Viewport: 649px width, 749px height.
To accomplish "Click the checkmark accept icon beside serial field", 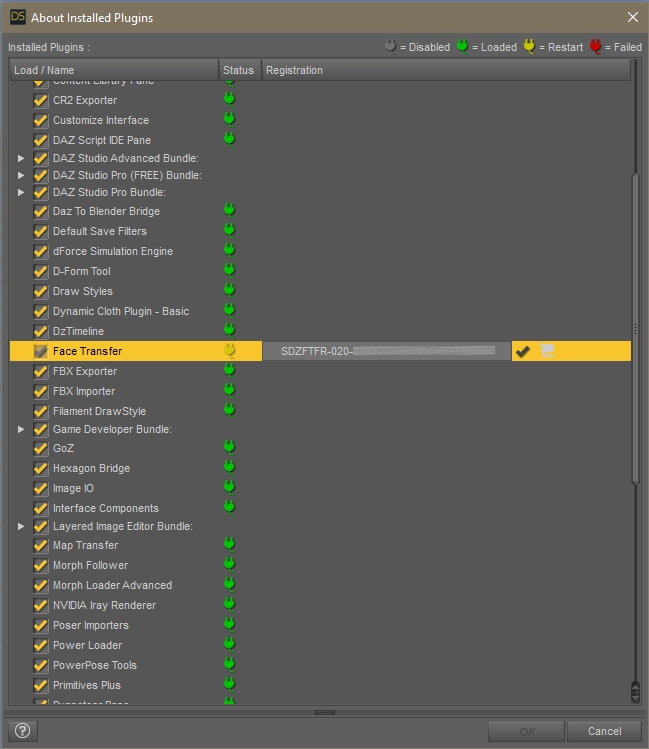I will click(523, 351).
